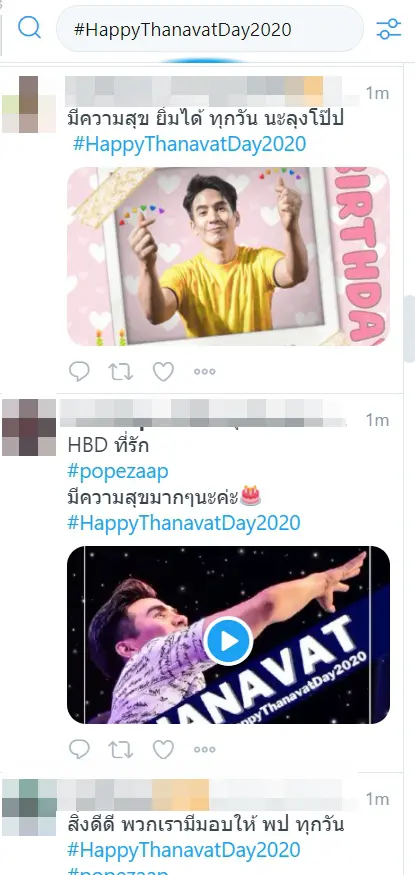
Task: Retweet the HBD video tweet
Action: coord(121,749)
